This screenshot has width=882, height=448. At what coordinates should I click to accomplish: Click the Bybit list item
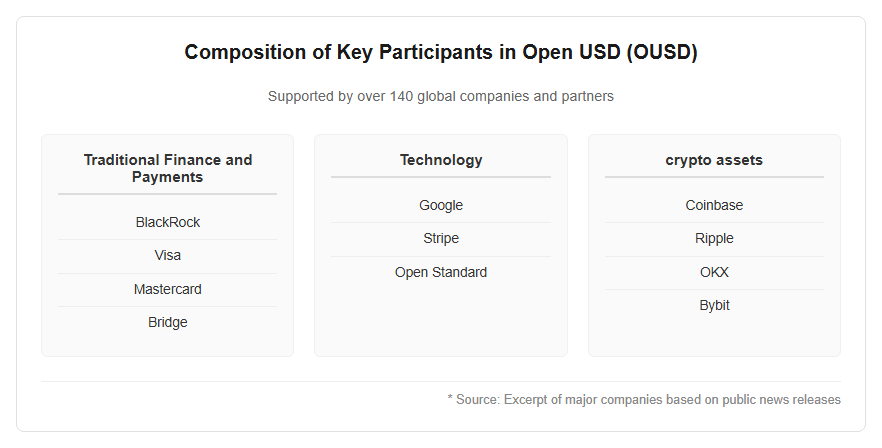pyautogui.click(x=714, y=306)
